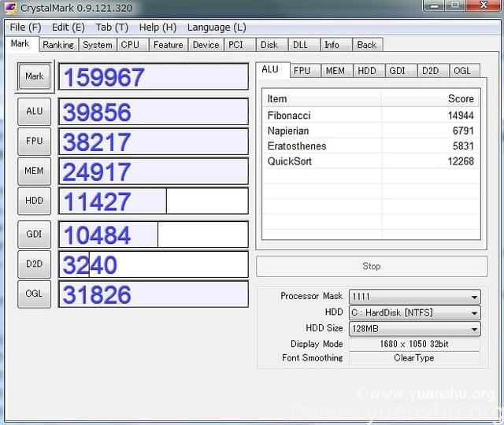Switch to the Ranking tab
The height and width of the screenshot is (425, 504).
click(x=58, y=45)
